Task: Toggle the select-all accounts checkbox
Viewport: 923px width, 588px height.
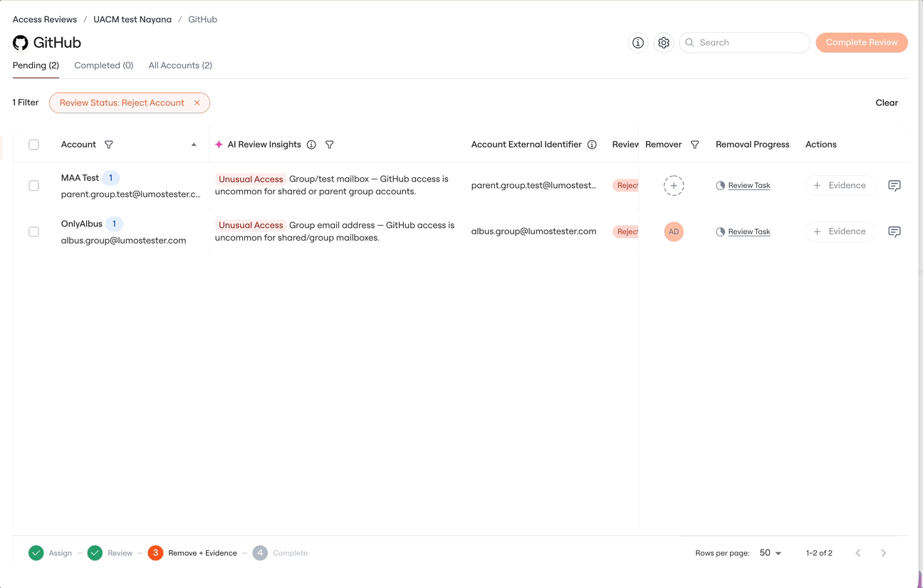Action: tap(33, 145)
